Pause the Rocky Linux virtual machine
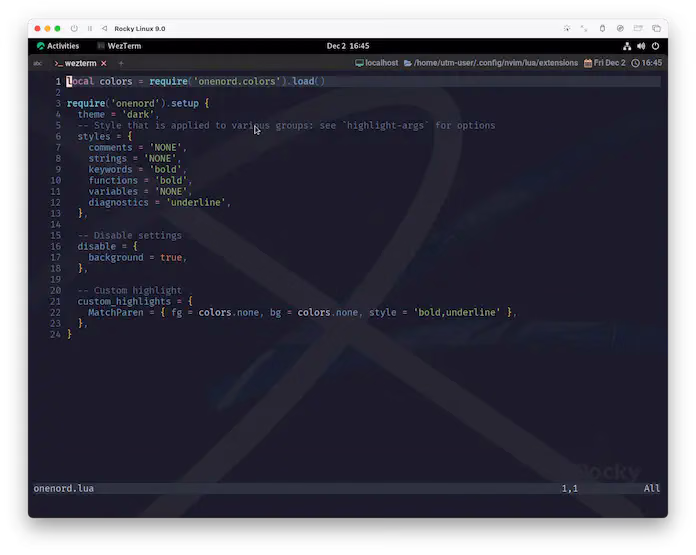The width and height of the screenshot is (696, 555). point(90,28)
